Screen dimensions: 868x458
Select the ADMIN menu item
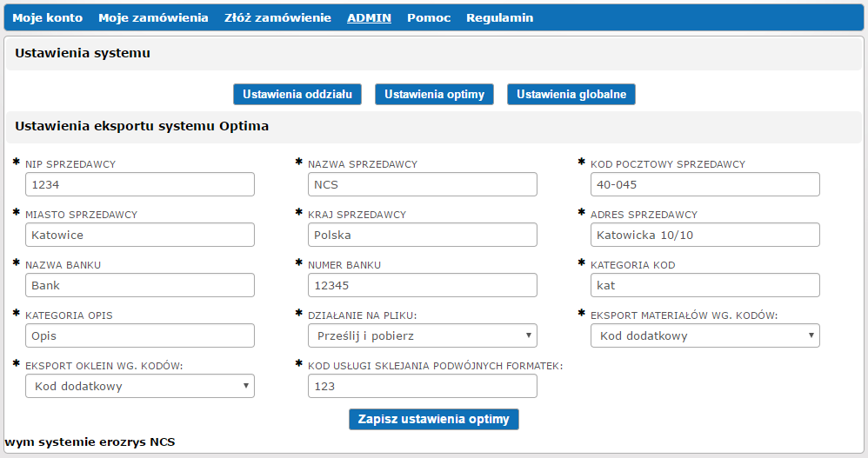(369, 17)
